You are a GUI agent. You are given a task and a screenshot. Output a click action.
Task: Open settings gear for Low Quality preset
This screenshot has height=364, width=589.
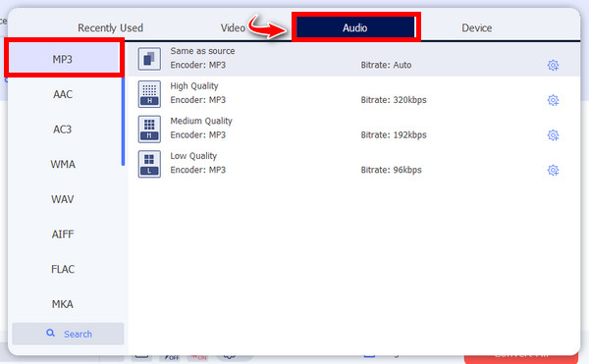(553, 171)
